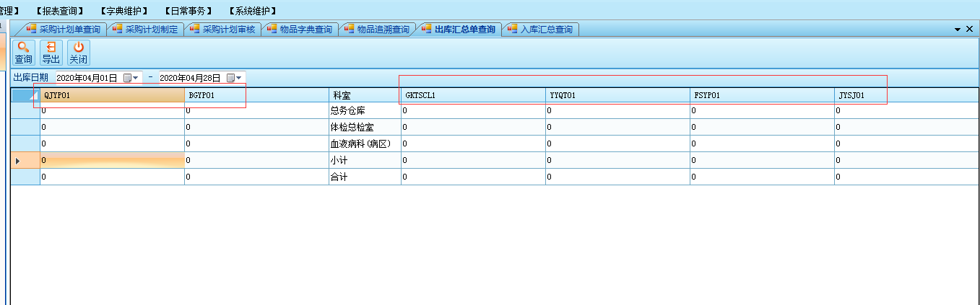Select the 小计 cell
Image resolution: width=980 pixels, height=305 pixels.
point(365,160)
